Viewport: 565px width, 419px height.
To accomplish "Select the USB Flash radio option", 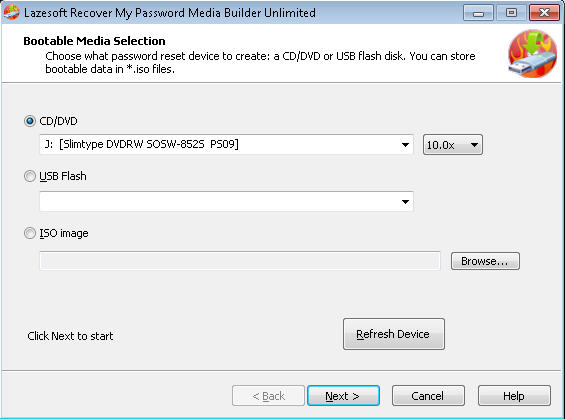I will click(x=30, y=176).
